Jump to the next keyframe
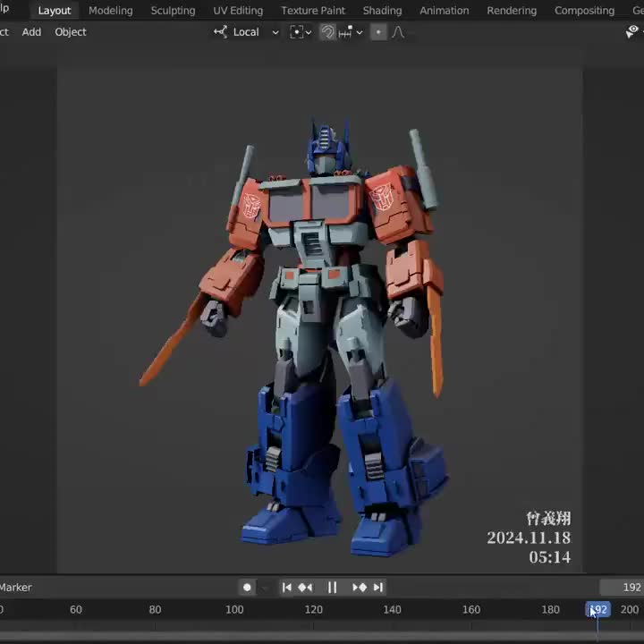 [x=360, y=588]
